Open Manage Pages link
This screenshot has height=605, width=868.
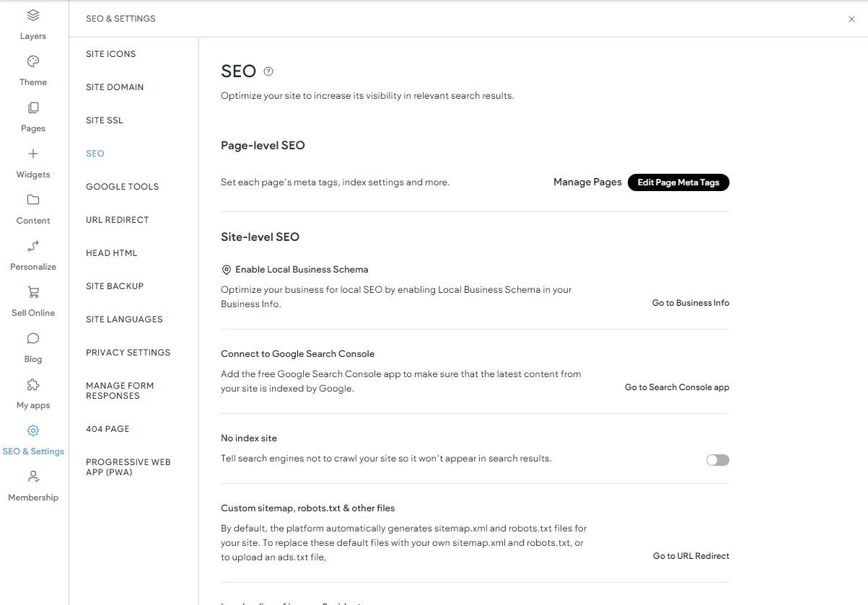[x=587, y=182]
